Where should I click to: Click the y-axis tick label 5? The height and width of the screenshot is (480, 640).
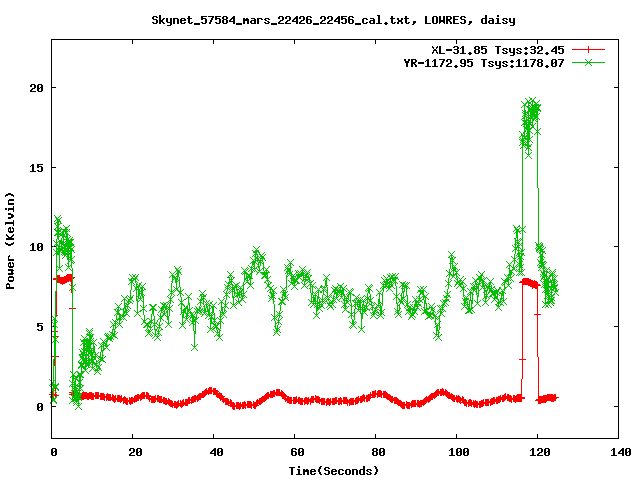[x=40, y=327]
